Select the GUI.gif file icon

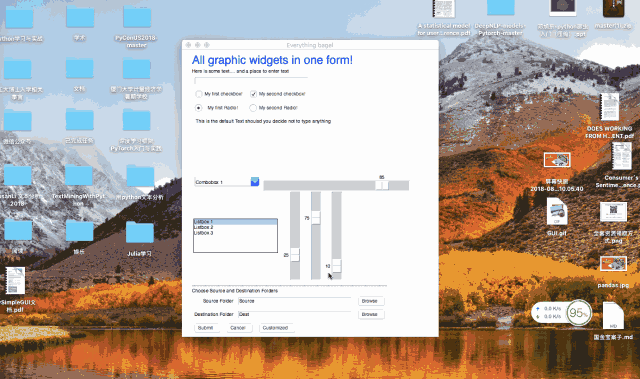(557, 211)
